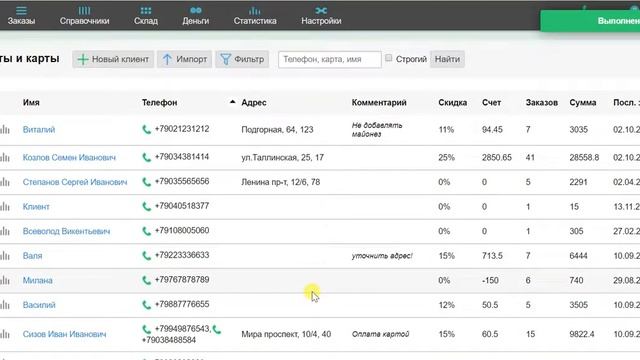The image size is (640, 360).
Task: Open statistics icon for Сизов Иван Иванович
Action: click(5, 334)
